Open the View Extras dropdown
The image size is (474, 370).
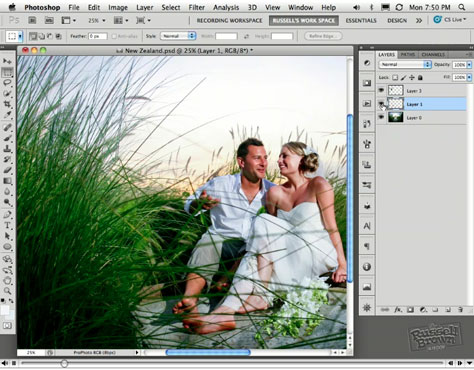pos(69,20)
